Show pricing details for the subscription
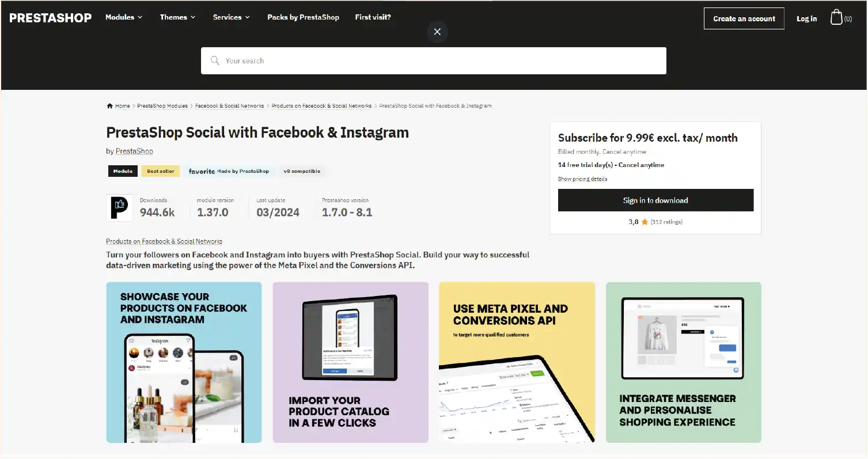Screen dimensions: 868x459 [x=582, y=179]
